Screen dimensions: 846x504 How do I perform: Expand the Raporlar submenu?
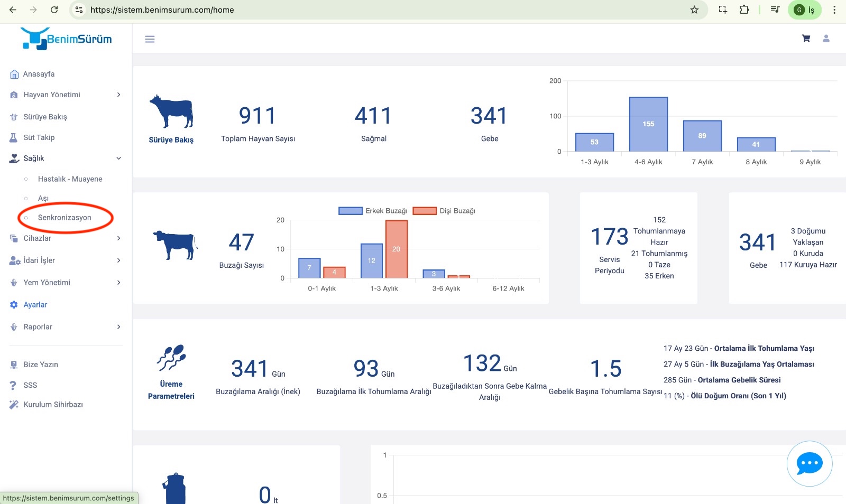pyautogui.click(x=66, y=327)
